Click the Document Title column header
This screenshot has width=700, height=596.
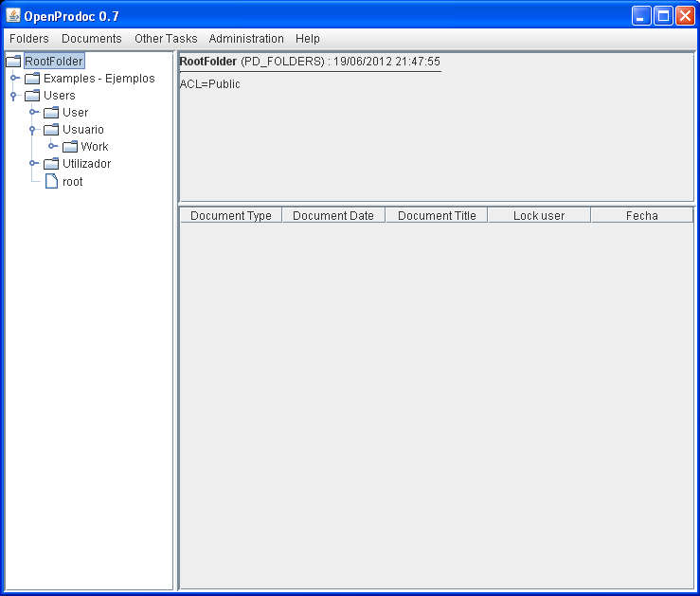click(437, 216)
